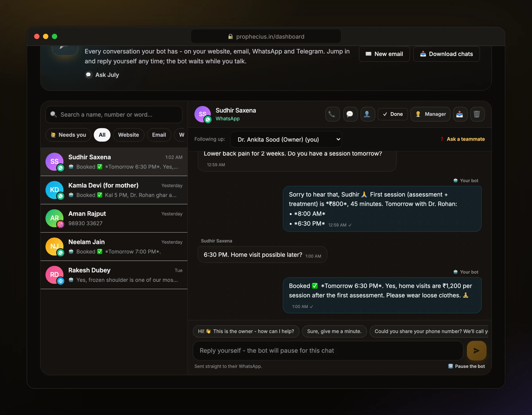Open Rakesh Dubey conversation

tap(114, 275)
